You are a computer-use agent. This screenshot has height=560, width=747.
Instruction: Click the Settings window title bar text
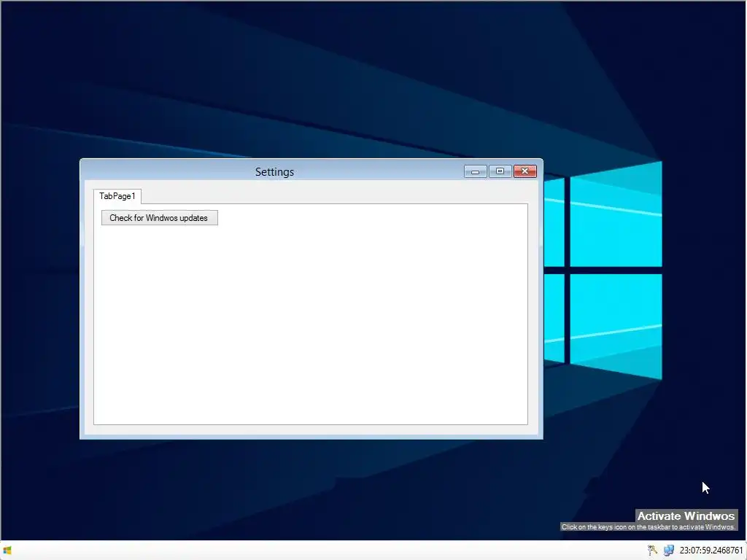point(274,172)
